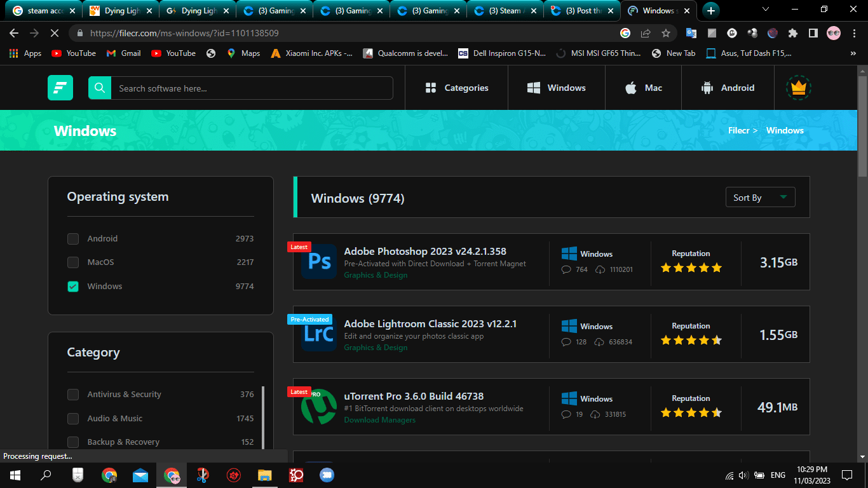The width and height of the screenshot is (868, 488).
Task: Switch to the '(3) Steam' browser tab
Action: (505, 11)
